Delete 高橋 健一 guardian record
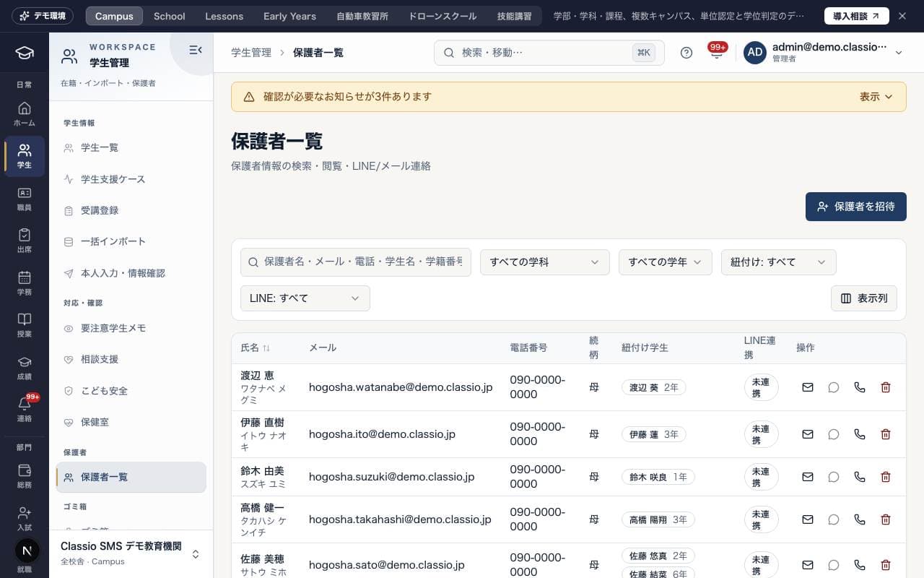This screenshot has width=924, height=578. (x=886, y=519)
